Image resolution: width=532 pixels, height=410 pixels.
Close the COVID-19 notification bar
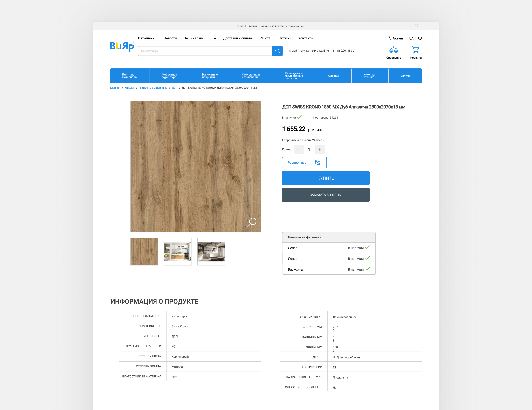[x=417, y=26]
